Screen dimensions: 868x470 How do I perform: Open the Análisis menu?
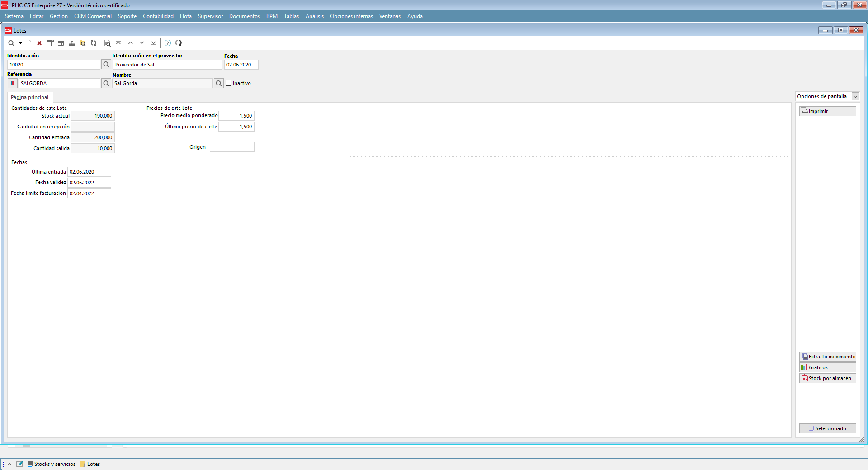[315, 16]
